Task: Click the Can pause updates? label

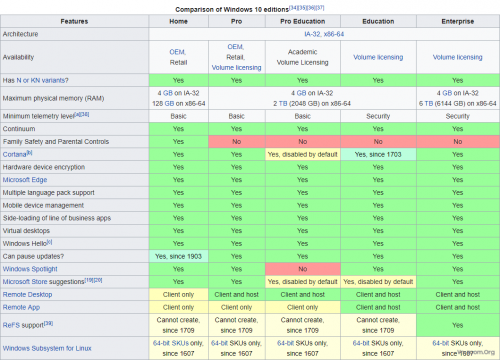Action: 33,256
